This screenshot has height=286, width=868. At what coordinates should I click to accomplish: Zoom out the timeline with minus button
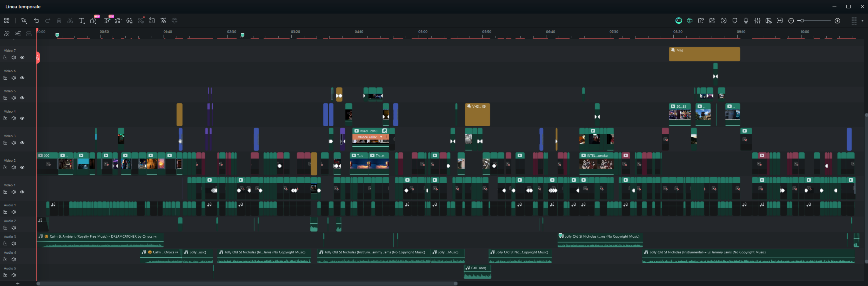[x=791, y=21]
